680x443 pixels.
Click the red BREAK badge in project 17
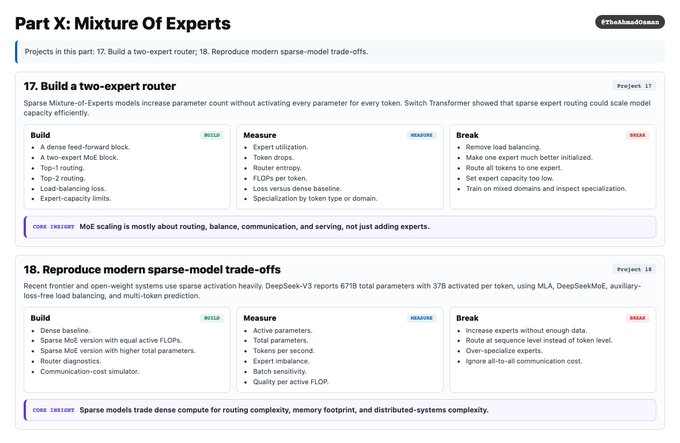tap(638, 135)
